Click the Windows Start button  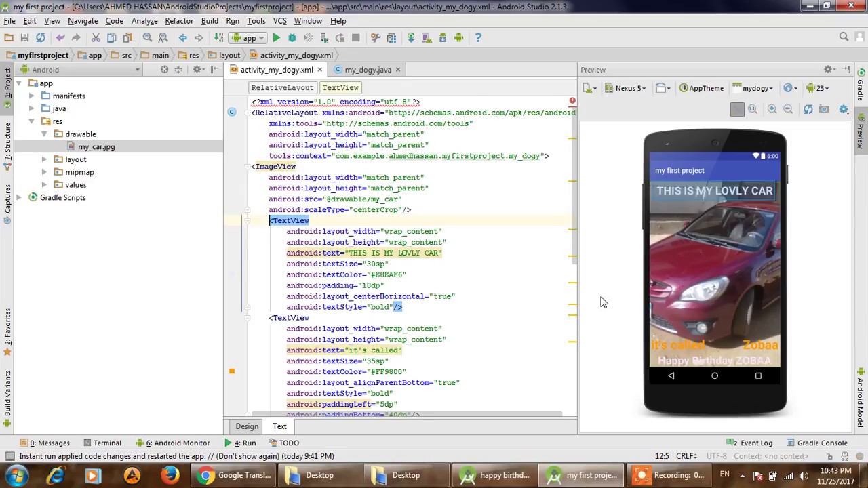click(17, 476)
